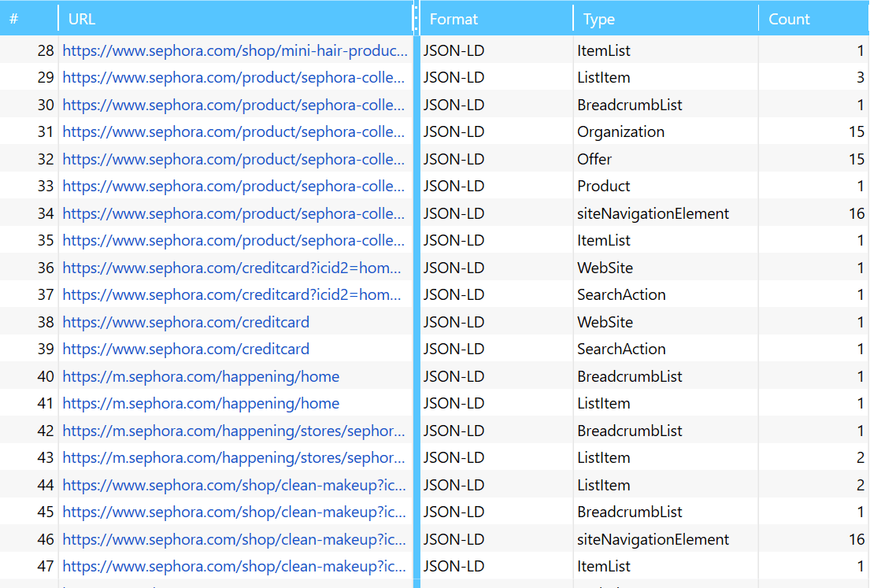The height and width of the screenshot is (588, 870).
Task: Sort by the Type column header
Action: point(666,18)
